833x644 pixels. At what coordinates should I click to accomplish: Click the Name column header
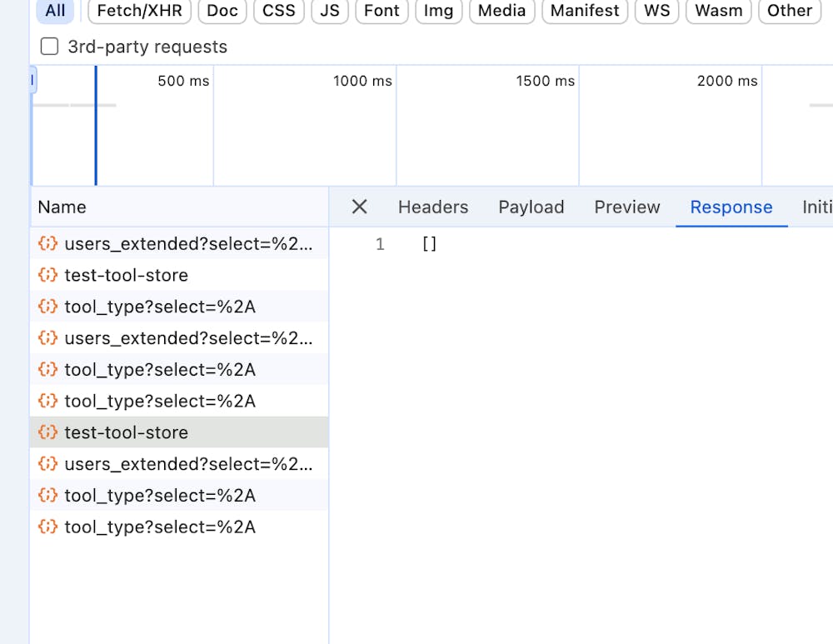tap(62, 207)
